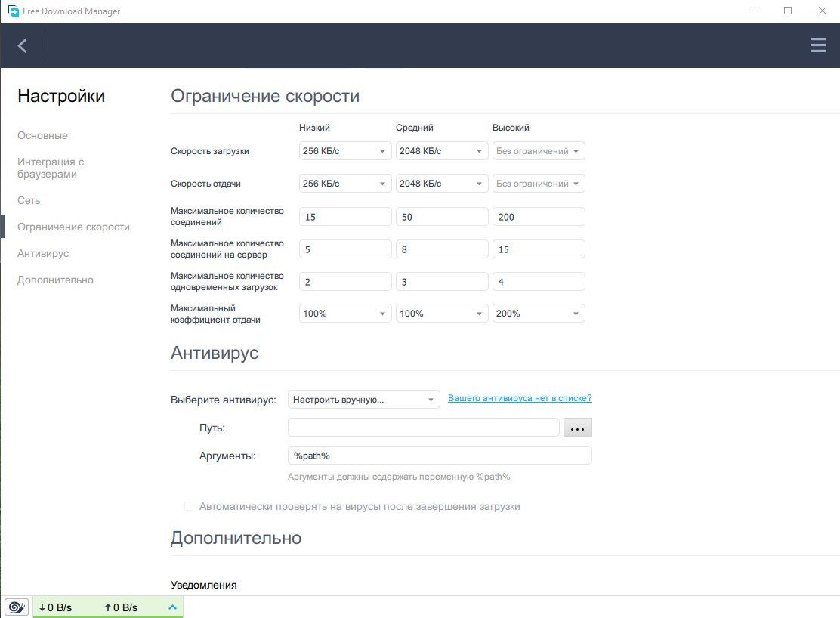Viewport: 840px width, 618px height.
Task: Open the low download speed dropdown
Action: click(345, 151)
